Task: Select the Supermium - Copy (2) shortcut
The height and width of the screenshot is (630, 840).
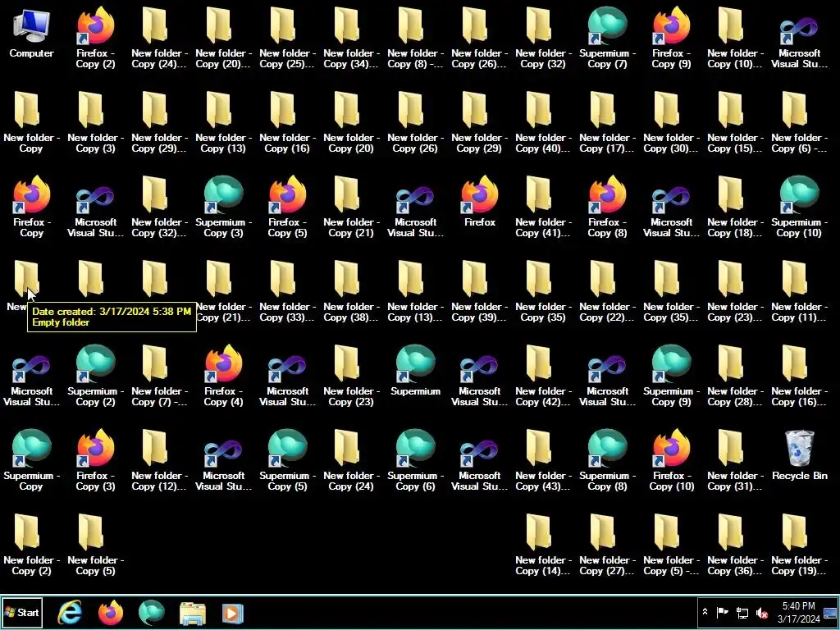Action: click(x=95, y=377)
